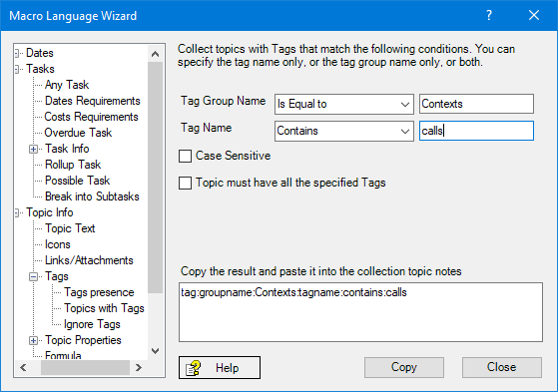Select Any Task in the tree

[x=67, y=85]
